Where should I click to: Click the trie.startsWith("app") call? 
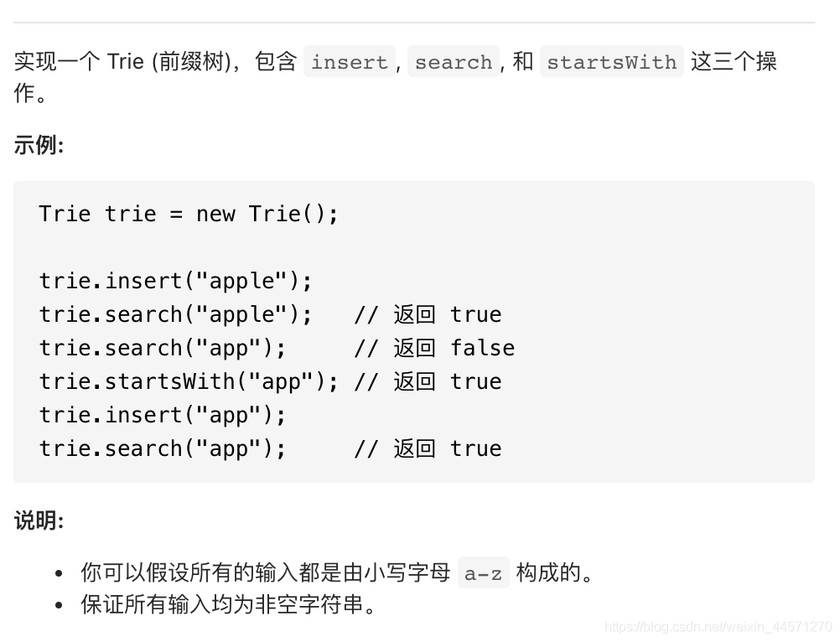click(x=189, y=381)
